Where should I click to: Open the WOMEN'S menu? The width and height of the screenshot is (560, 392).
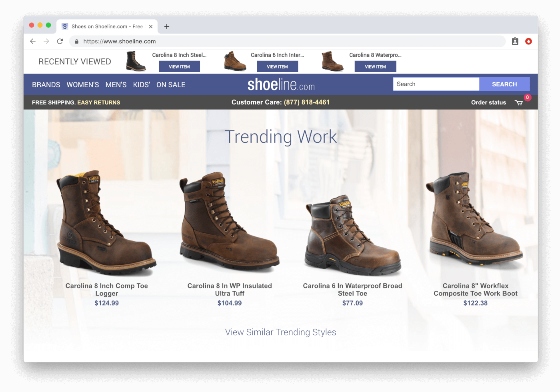click(83, 85)
